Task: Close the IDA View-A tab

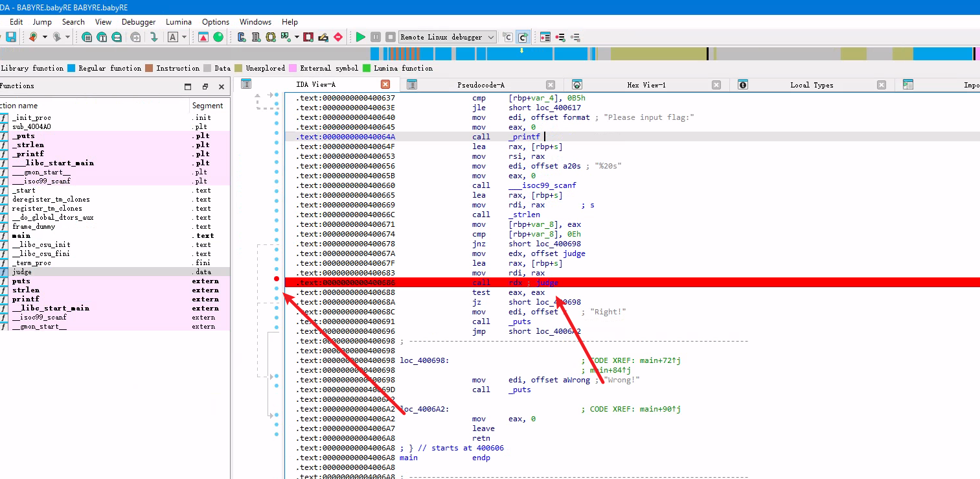Action: (x=385, y=85)
